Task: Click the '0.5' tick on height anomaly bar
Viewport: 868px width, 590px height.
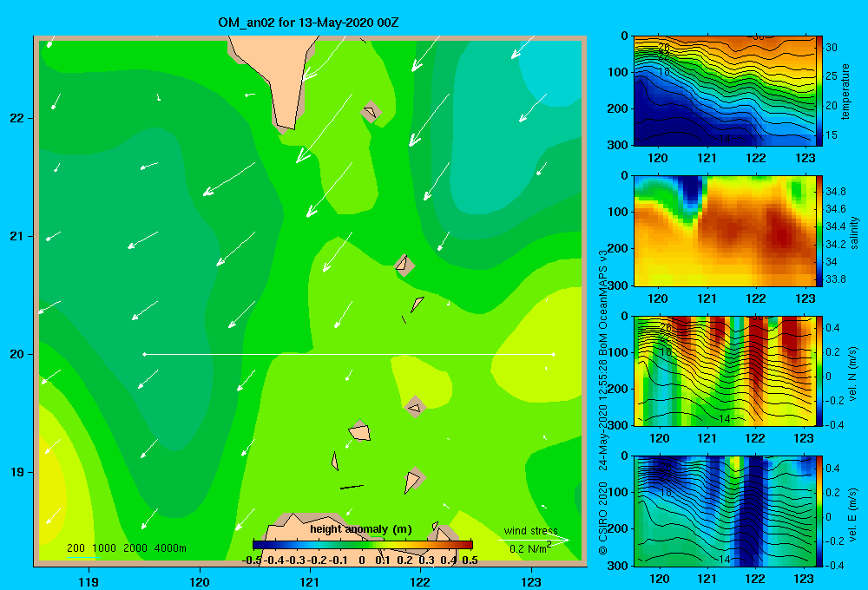Action: tap(470, 560)
